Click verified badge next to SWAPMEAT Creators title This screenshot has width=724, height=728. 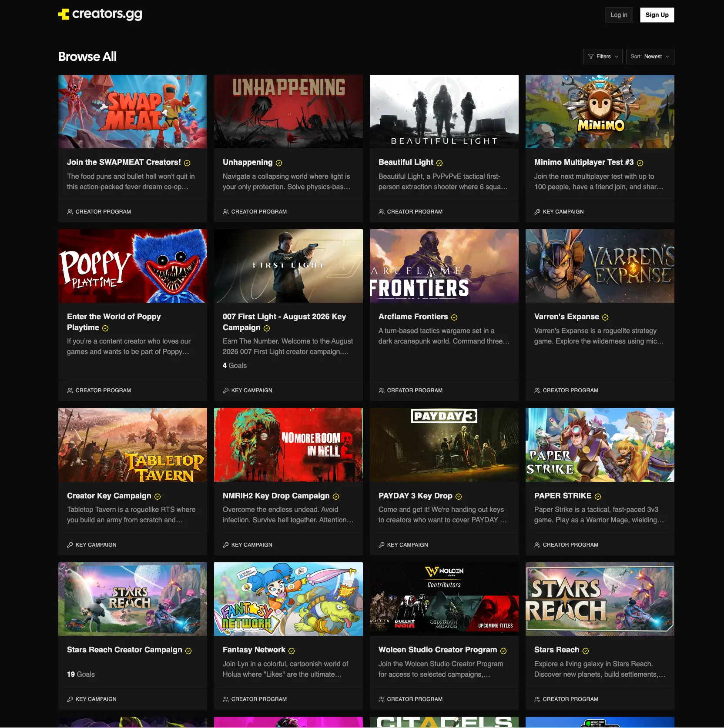[x=187, y=163]
